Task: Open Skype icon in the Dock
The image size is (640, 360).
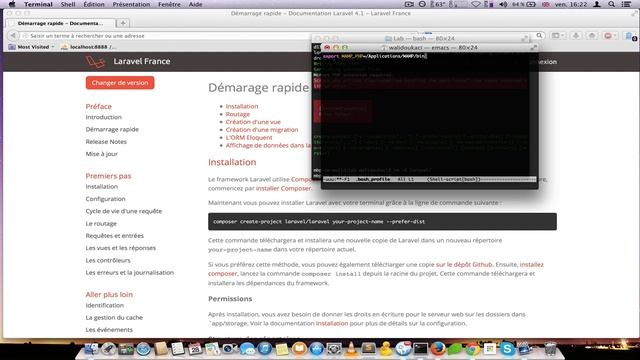Action: point(507,349)
